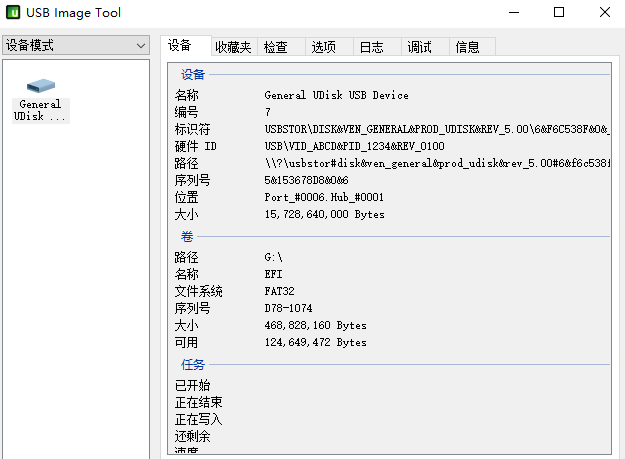The image size is (625, 459).
Task: Click the free space 124,649,472 Bytes value
Action: [315, 342]
